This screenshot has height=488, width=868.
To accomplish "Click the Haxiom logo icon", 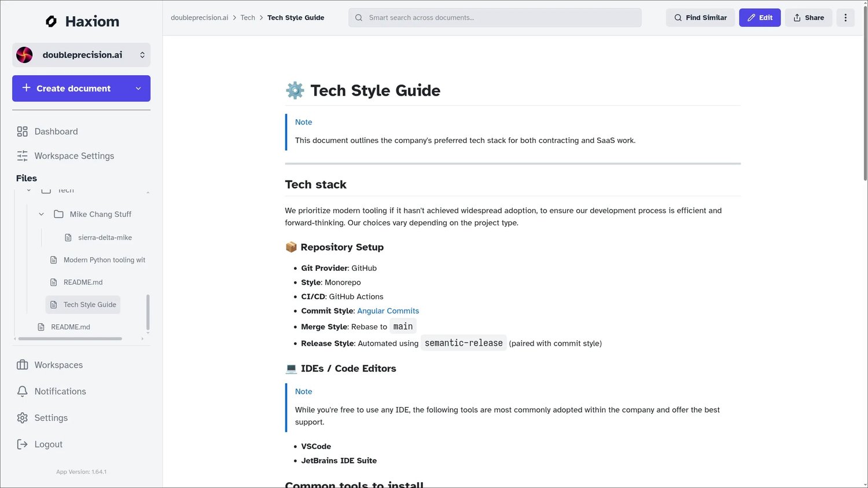I will pos(51,21).
